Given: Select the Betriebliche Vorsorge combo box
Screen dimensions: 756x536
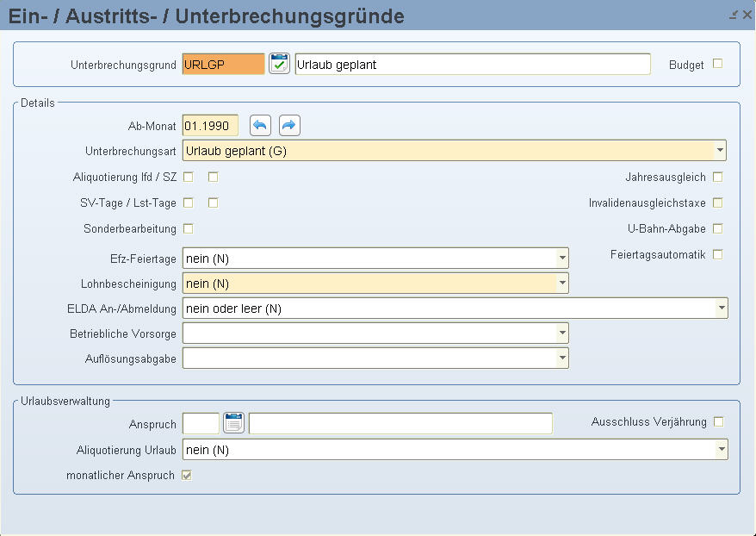Looking at the screenshot, I should (x=375, y=333).
